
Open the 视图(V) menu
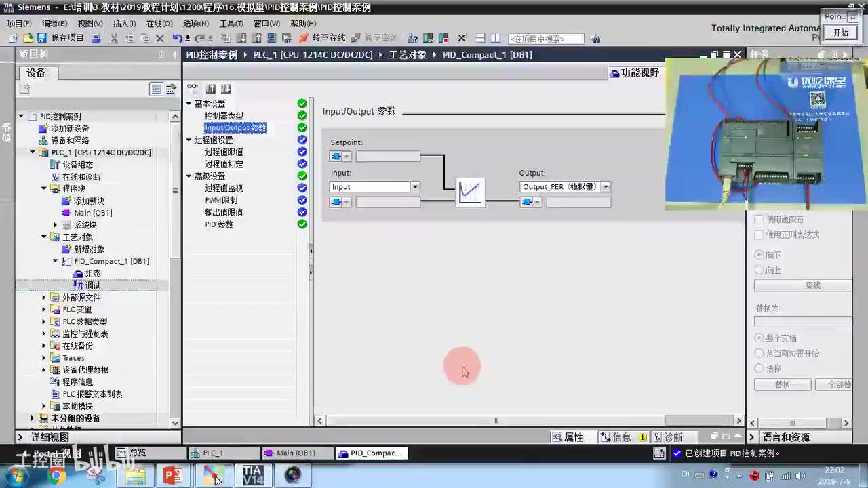coord(90,23)
